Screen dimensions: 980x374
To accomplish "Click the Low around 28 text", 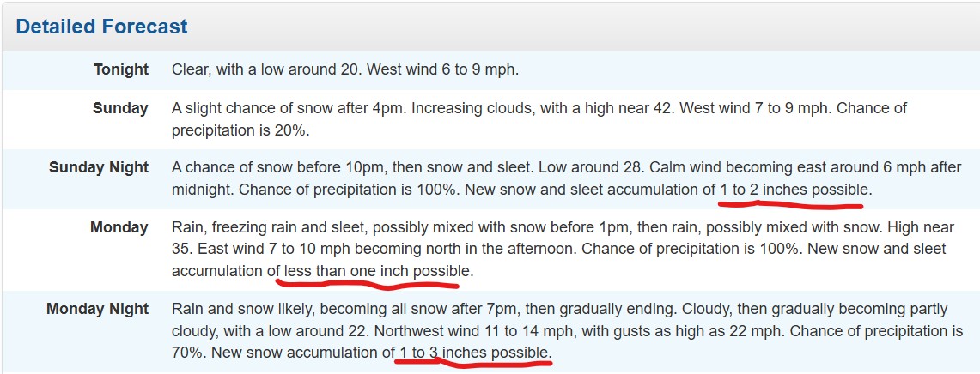I will point(584,167).
